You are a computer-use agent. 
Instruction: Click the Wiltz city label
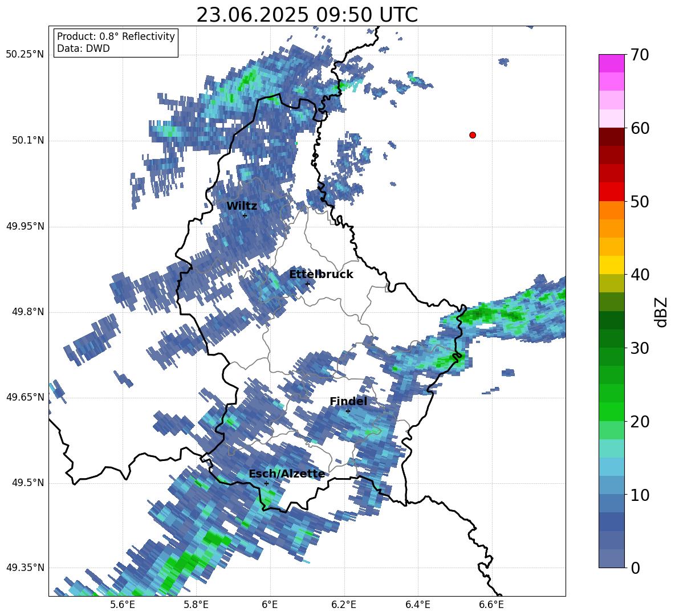pos(242,206)
